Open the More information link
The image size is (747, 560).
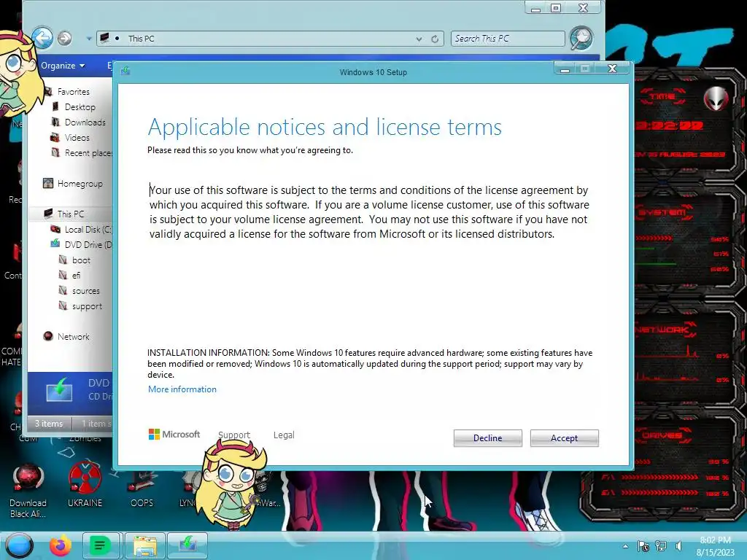coord(182,389)
